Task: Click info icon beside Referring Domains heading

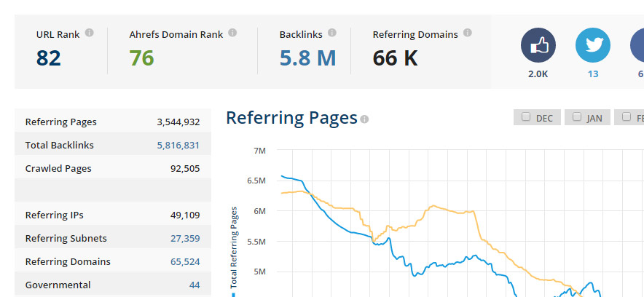Action: tap(467, 33)
